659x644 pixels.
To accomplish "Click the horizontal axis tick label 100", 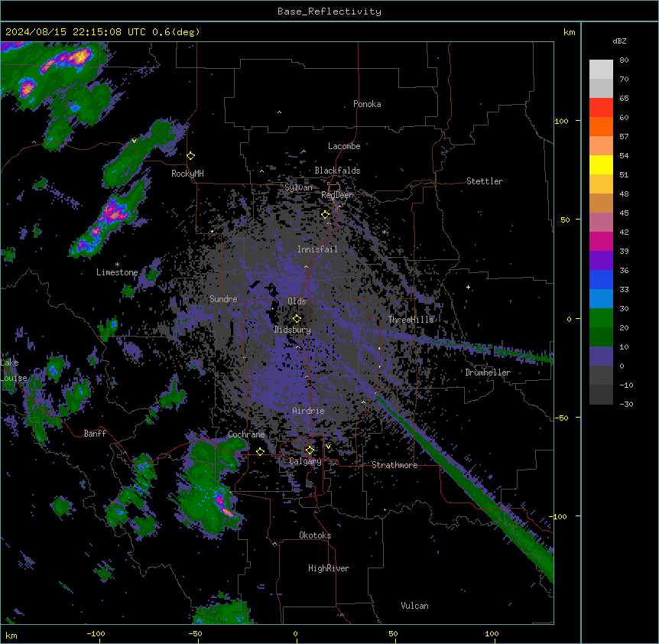I will click(x=492, y=633).
